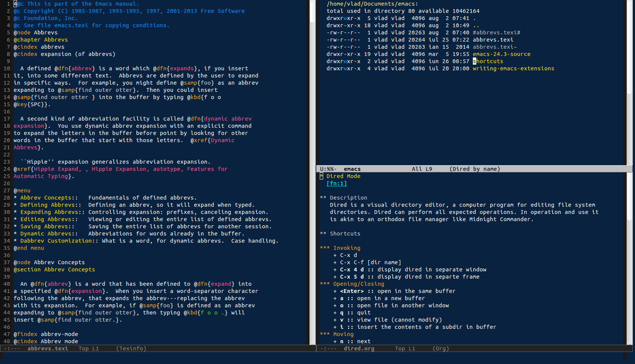Click the 'Dabbrev Customization::' menu entry
Image resolution: width=635 pixels, height=364 pixels.
(59, 241)
